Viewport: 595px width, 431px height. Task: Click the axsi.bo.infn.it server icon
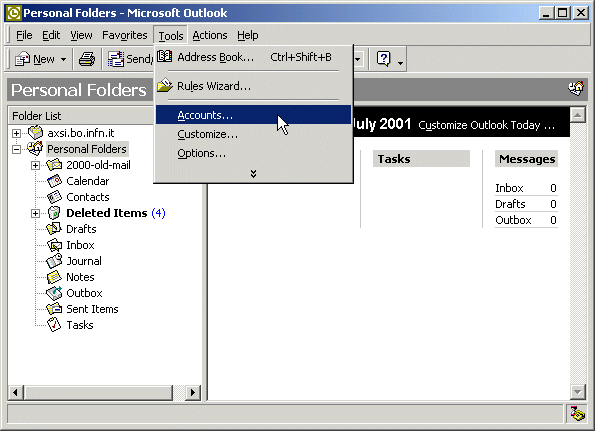[x=36, y=132]
